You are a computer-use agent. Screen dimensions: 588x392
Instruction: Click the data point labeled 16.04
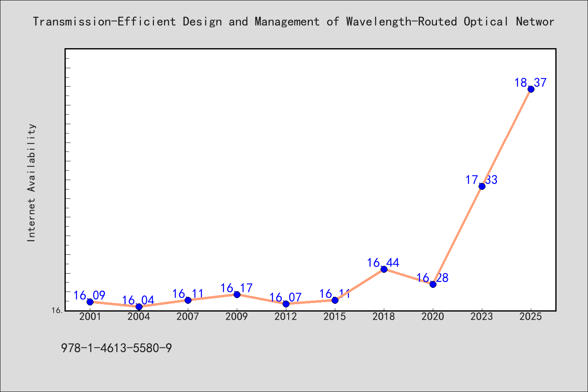coord(139,307)
